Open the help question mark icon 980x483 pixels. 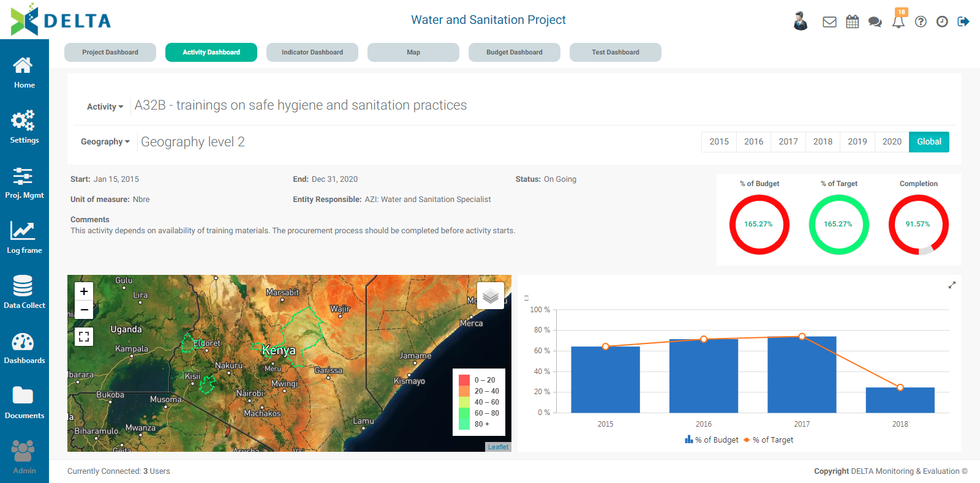[921, 22]
